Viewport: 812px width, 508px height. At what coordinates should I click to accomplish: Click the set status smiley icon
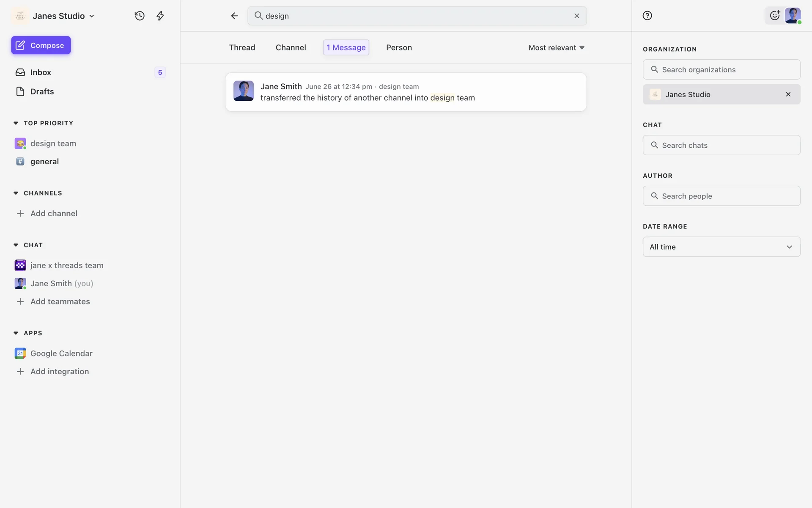pos(774,16)
